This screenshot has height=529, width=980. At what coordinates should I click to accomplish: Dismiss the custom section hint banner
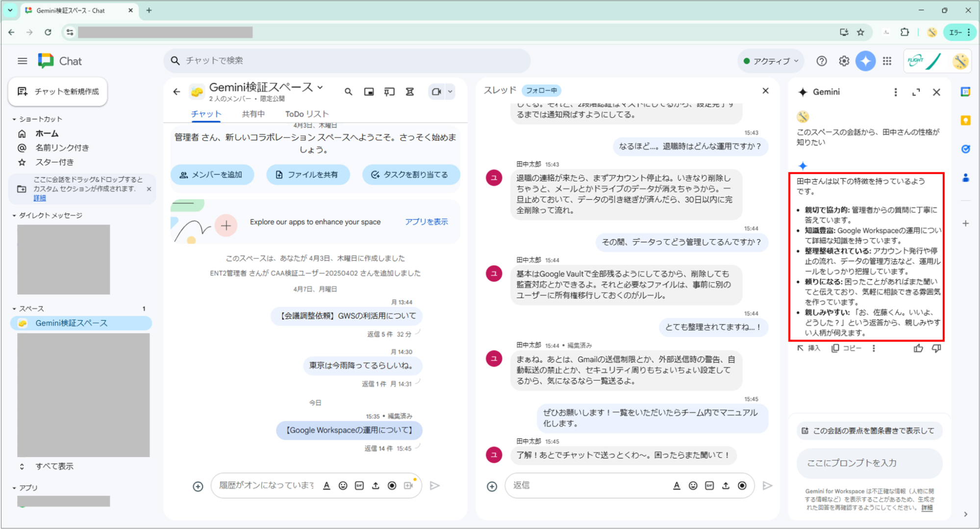149,189
